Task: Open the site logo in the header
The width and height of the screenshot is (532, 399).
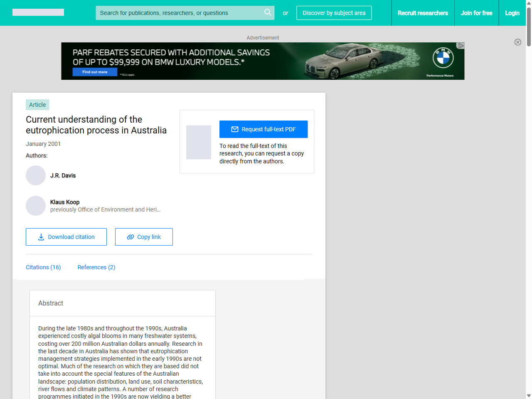Action: point(38,12)
